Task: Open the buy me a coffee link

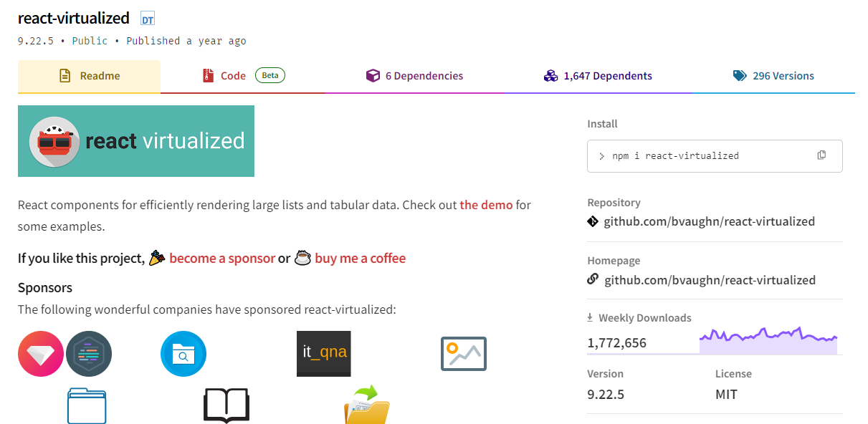Action: tap(360, 259)
